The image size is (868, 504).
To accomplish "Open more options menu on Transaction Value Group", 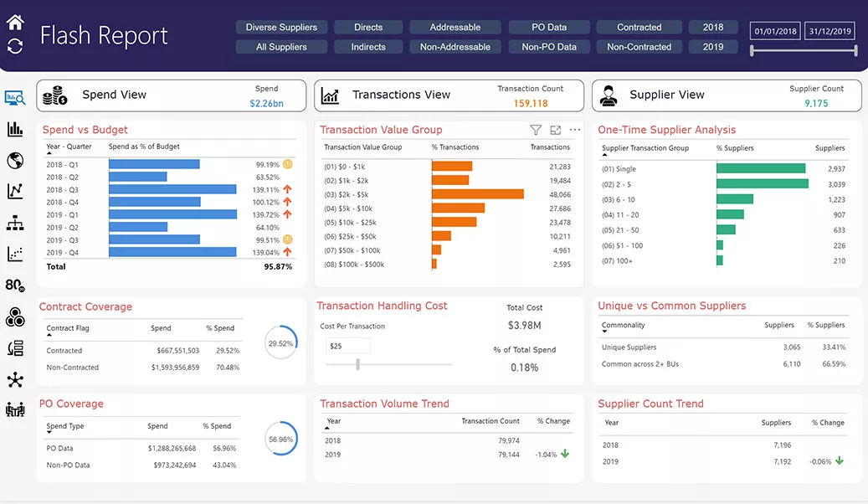I will (x=574, y=130).
